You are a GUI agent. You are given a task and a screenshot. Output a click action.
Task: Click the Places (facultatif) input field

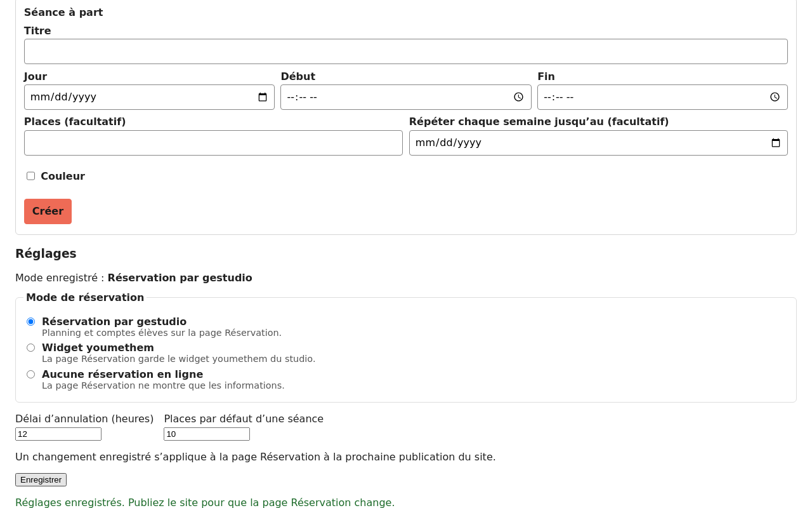click(x=213, y=143)
